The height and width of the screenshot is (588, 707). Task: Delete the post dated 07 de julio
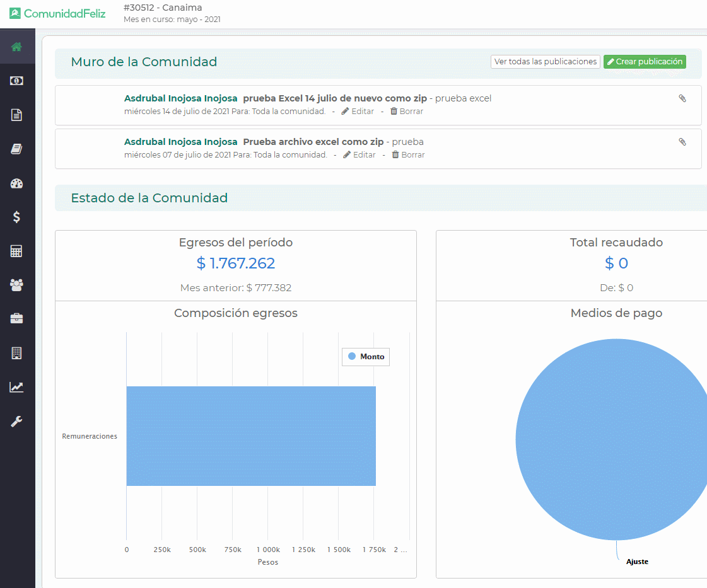[409, 154]
